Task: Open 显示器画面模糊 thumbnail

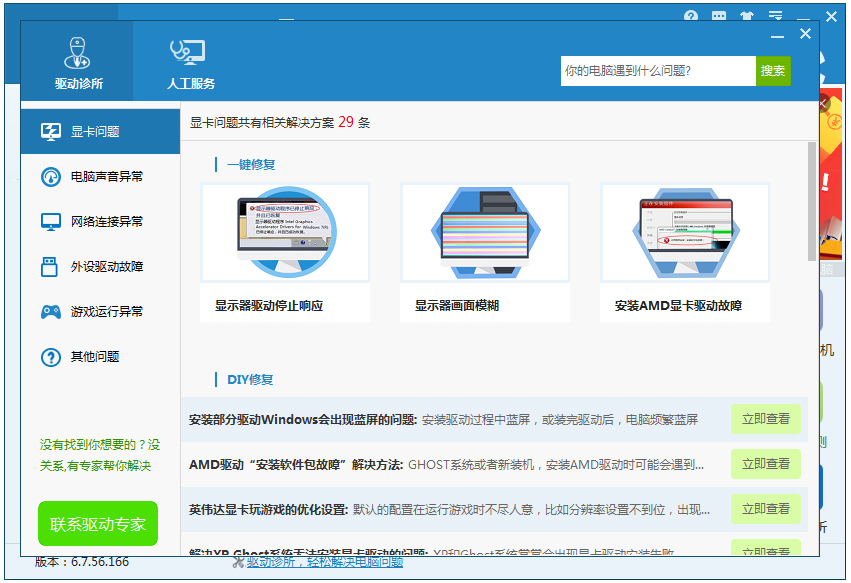Action: coord(485,232)
